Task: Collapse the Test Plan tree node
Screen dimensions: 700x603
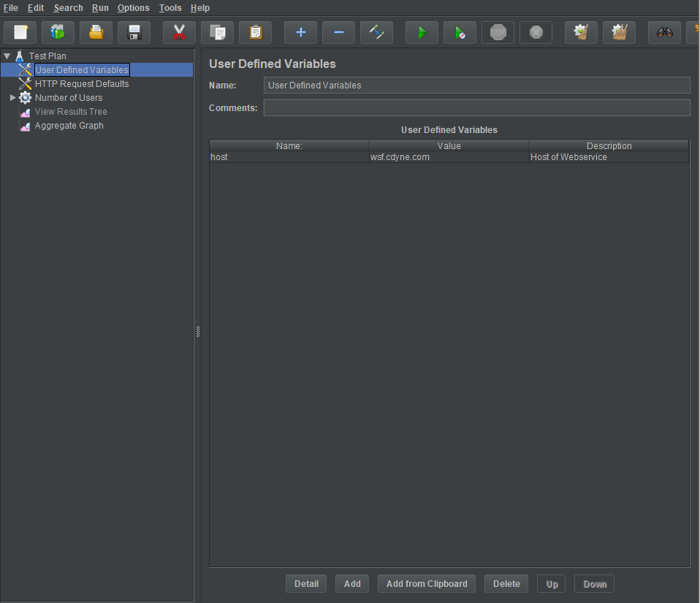Action: coord(7,56)
